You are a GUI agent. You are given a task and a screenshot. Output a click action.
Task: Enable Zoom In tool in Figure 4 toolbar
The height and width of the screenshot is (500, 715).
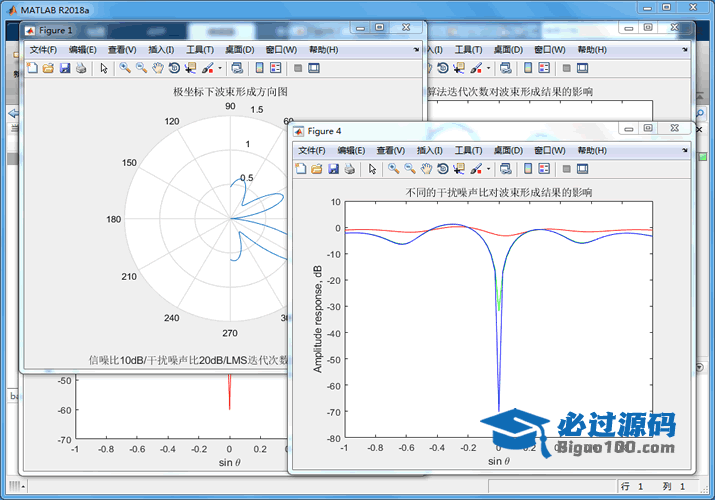point(393,169)
